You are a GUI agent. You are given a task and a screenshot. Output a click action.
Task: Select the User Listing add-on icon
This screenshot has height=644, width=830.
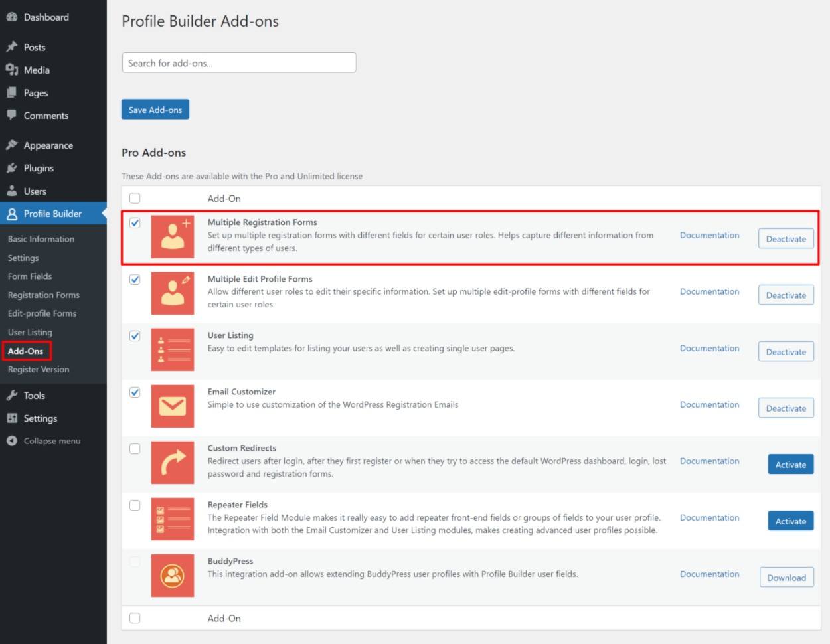pyautogui.click(x=172, y=350)
